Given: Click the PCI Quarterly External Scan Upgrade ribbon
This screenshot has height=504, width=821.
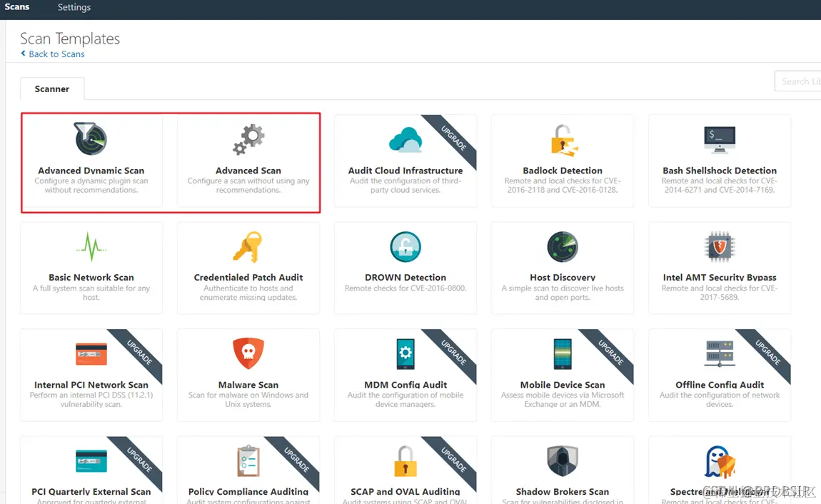Looking at the screenshot, I should (139, 460).
